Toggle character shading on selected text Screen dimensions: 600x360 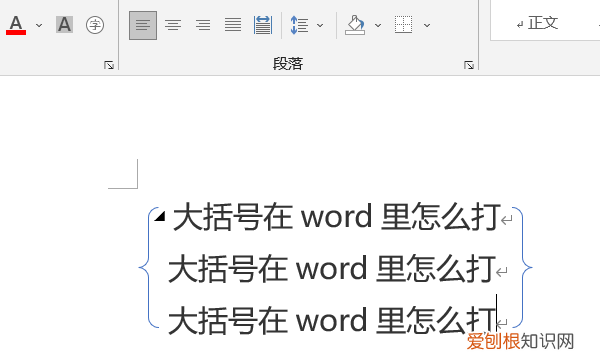point(64,25)
